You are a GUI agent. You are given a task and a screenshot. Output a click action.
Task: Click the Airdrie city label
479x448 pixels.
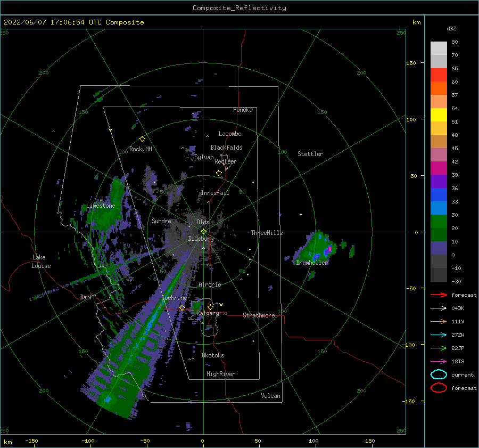click(210, 284)
